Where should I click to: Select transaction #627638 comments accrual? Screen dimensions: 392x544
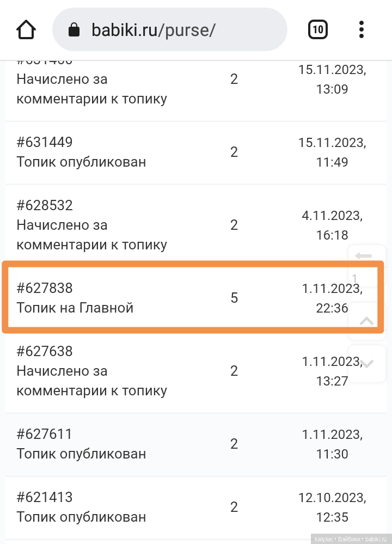click(x=196, y=371)
